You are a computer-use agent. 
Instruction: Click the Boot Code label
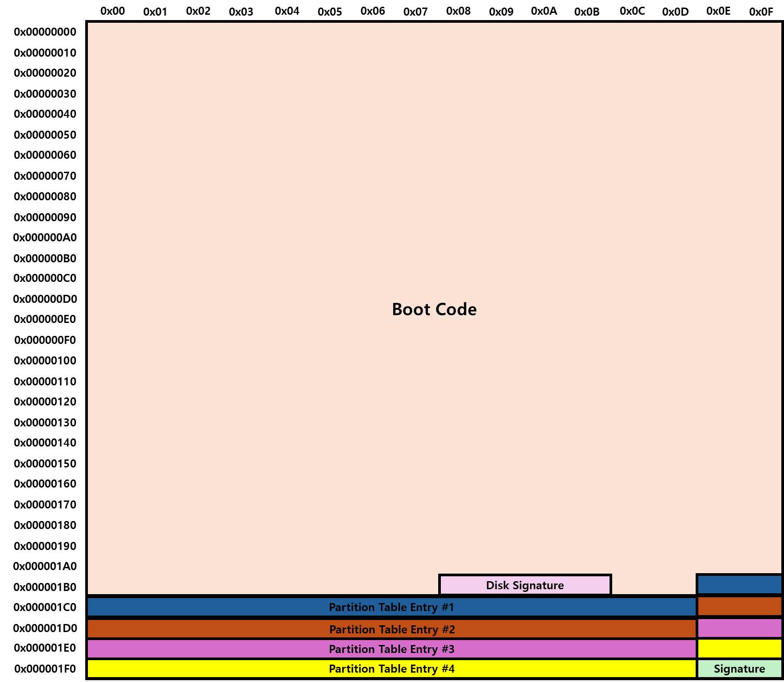click(x=434, y=309)
